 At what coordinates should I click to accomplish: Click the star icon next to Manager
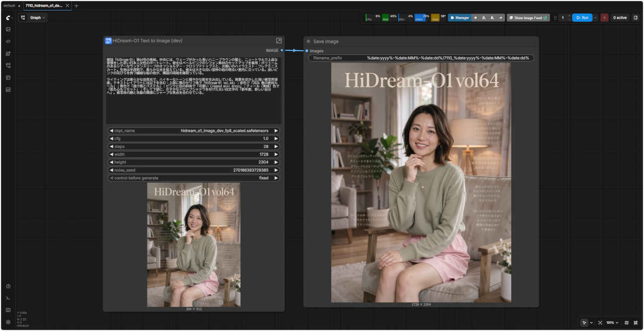pos(475,18)
